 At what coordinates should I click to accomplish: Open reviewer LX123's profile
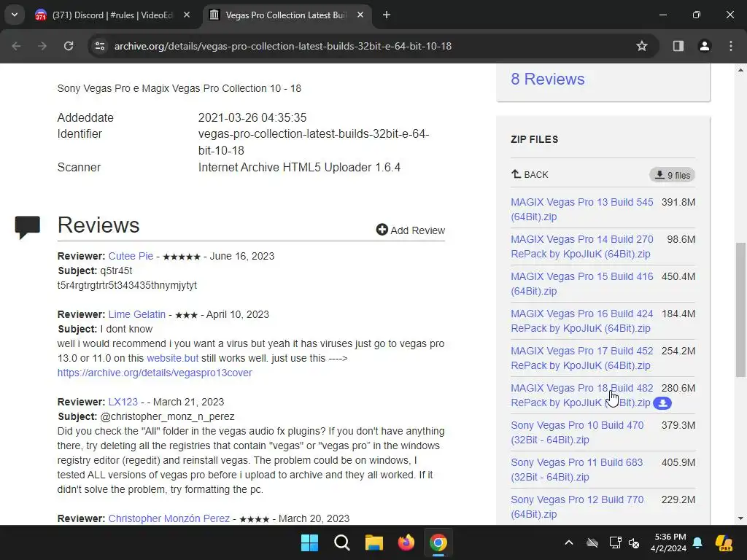[x=123, y=402]
